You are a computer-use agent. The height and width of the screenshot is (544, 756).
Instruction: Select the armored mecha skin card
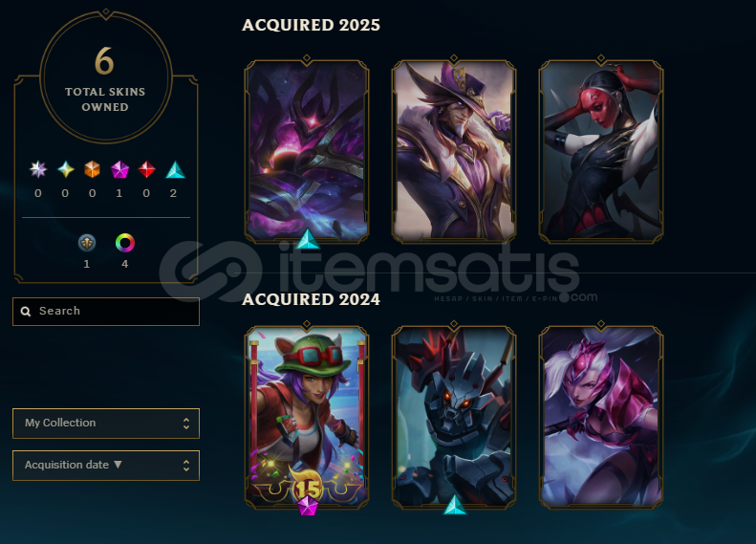[x=454, y=417]
